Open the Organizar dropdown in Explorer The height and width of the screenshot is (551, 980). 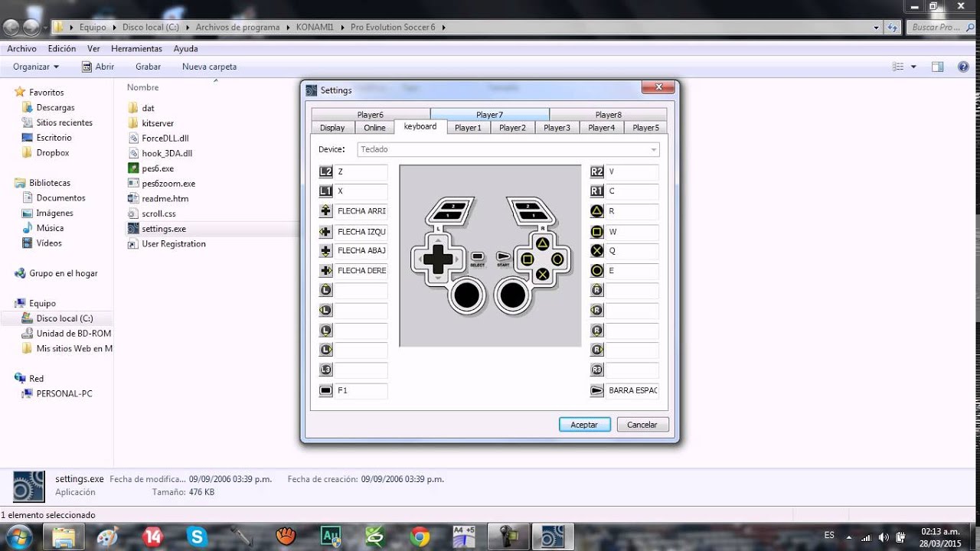[x=36, y=67]
